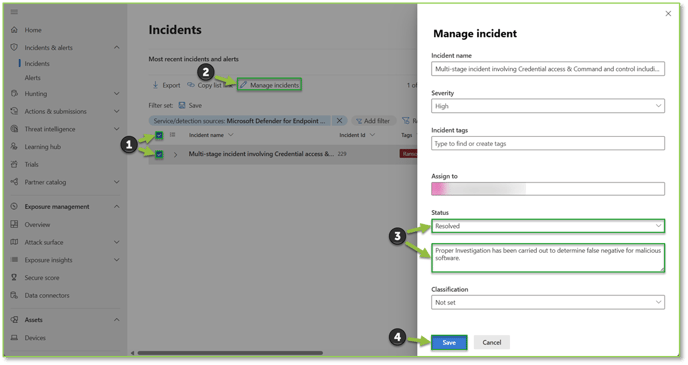The width and height of the screenshot is (688, 365).
Task: Click the Secure score trophy icon
Action: tap(14, 277)
